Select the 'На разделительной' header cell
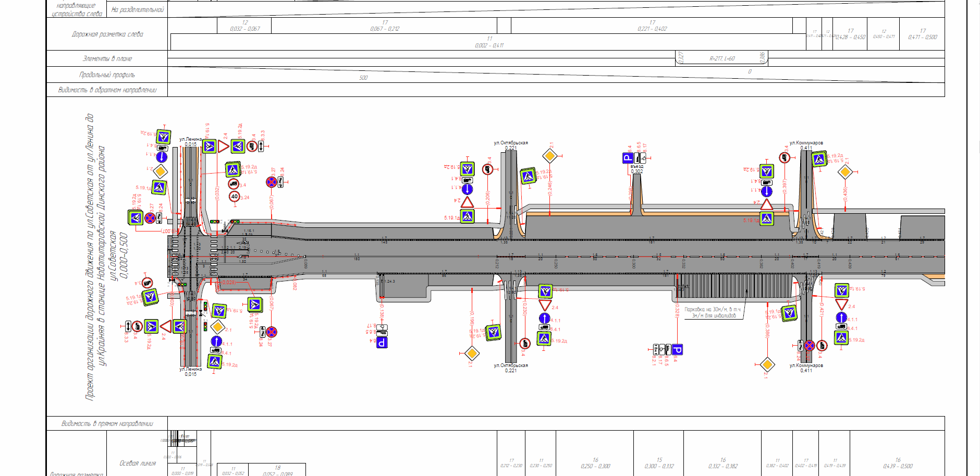This screenshot has height=476, width=980. [x=138, y=10]
